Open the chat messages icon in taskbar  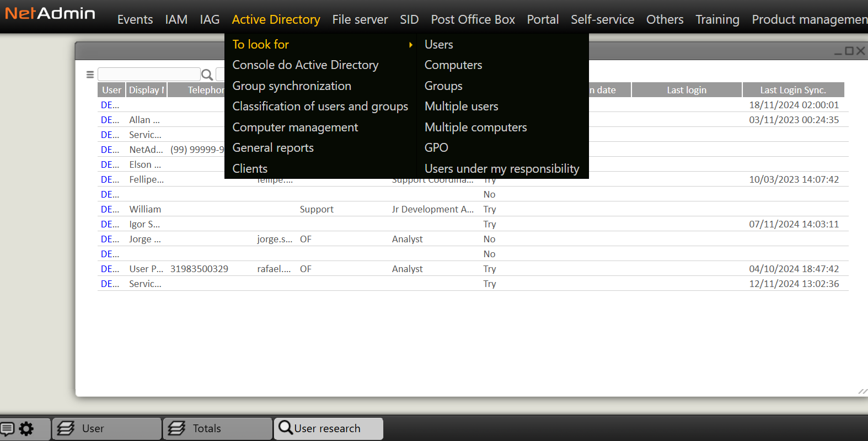pos(8,428)
